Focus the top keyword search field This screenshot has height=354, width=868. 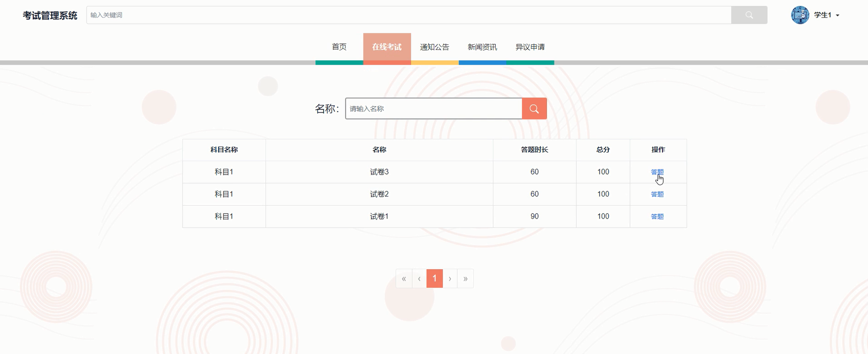pos(409,15)
